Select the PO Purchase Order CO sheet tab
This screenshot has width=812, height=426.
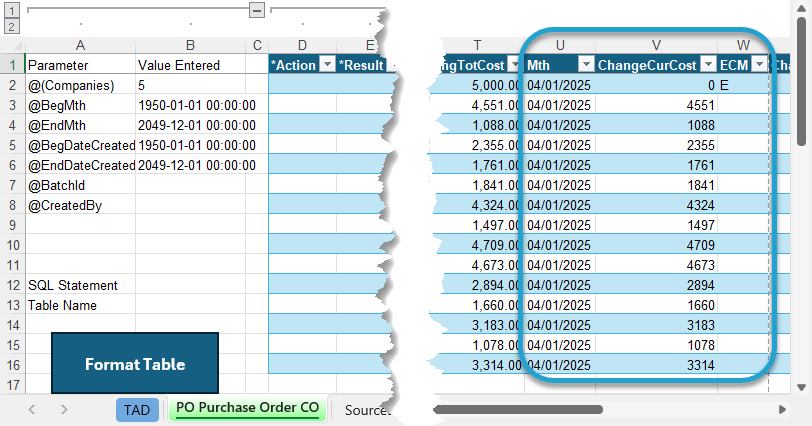[x=248, y=408]
